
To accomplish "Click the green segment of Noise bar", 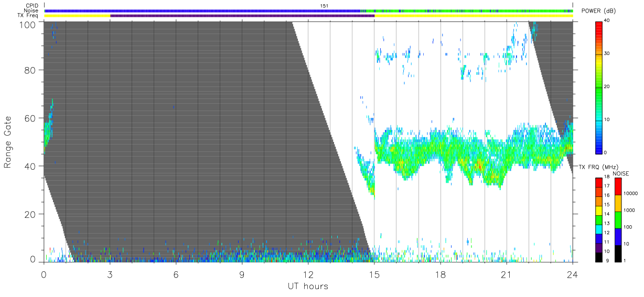I will pos(467,10).
